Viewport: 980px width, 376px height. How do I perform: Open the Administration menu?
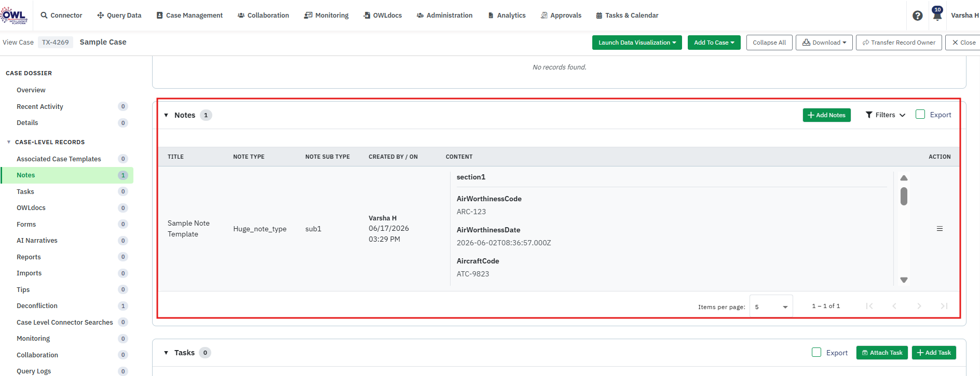point(444,16)
